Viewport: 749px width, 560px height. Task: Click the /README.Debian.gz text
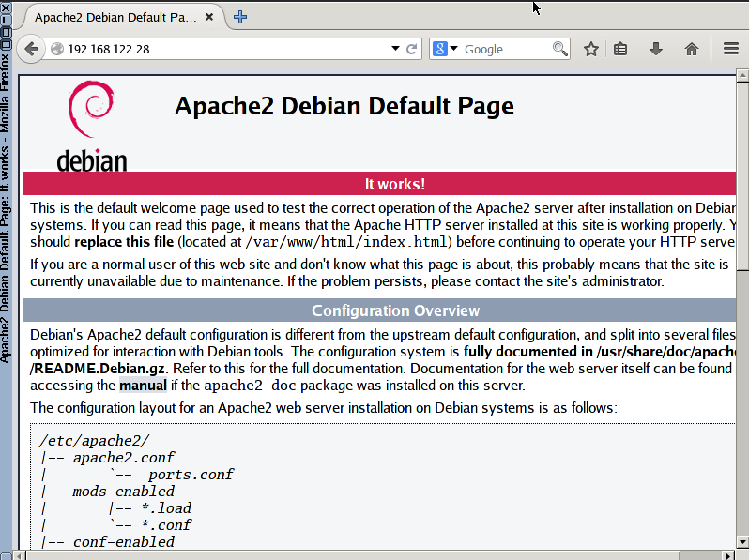click(x=98, y=369)
